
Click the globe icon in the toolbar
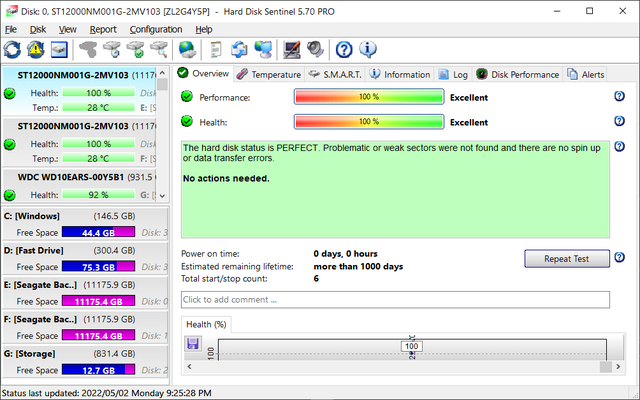click(x=187, y=49)
